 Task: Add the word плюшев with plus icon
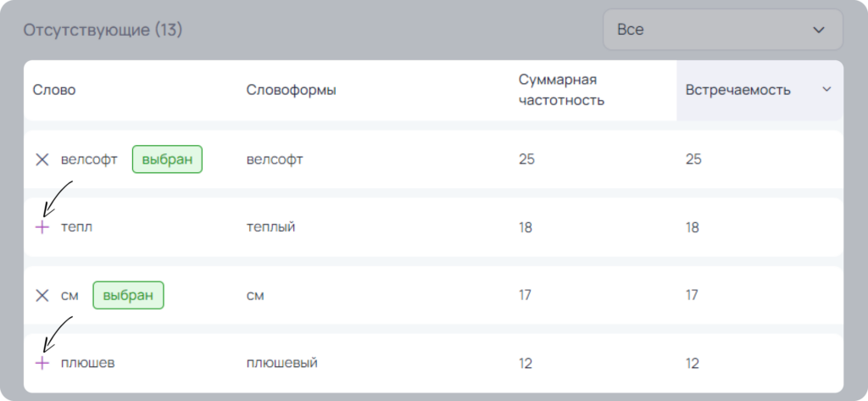point(42,364)
